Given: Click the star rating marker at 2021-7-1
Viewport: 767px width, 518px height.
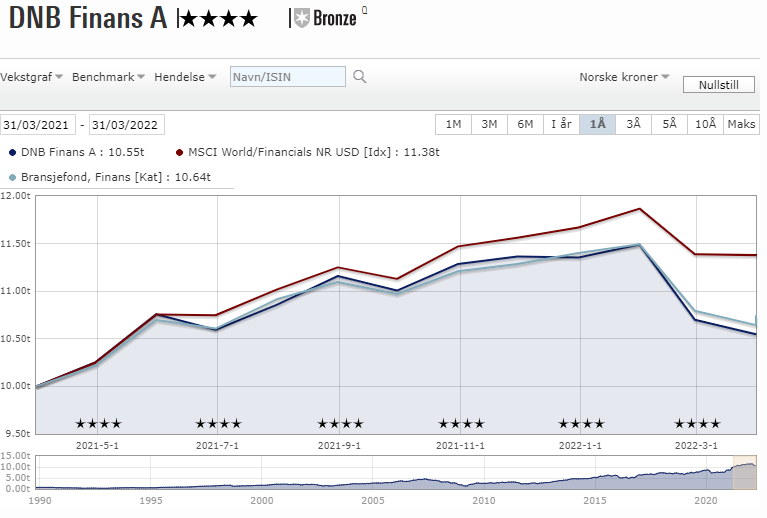Looking at the screenshot, I should [x=218, y=424].
